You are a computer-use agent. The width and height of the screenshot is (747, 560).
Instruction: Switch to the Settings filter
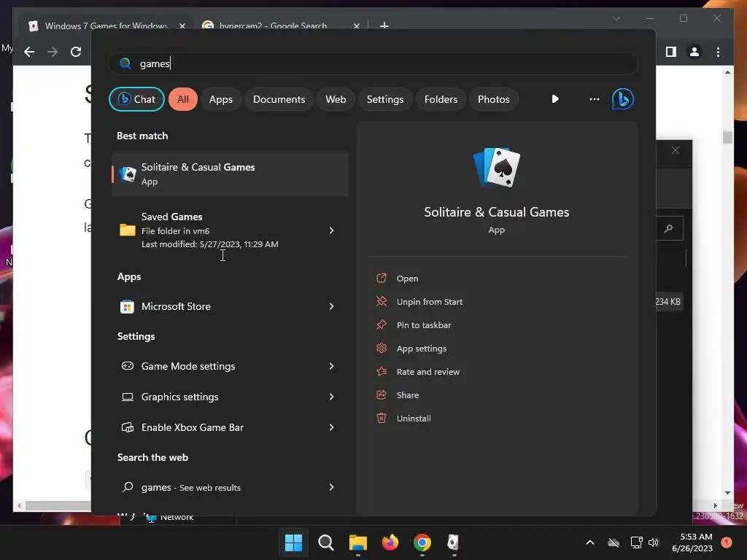385,99
